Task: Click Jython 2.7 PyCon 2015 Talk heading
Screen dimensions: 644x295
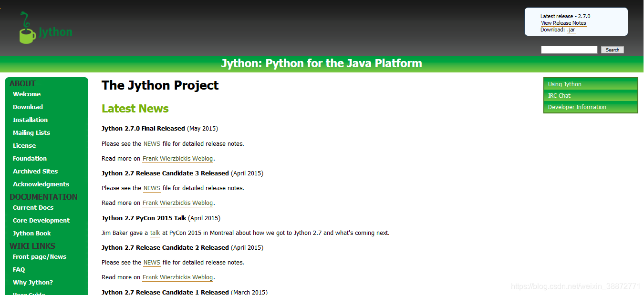Action: pyautogui.click(x=144, y=218)
